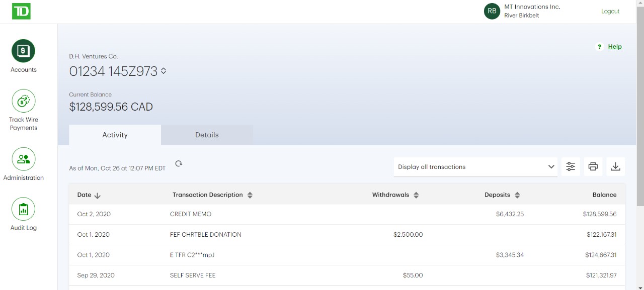Viewport: 644px width, 290px height.
Task: Expand the account number selector
Action: click(164, 71)
